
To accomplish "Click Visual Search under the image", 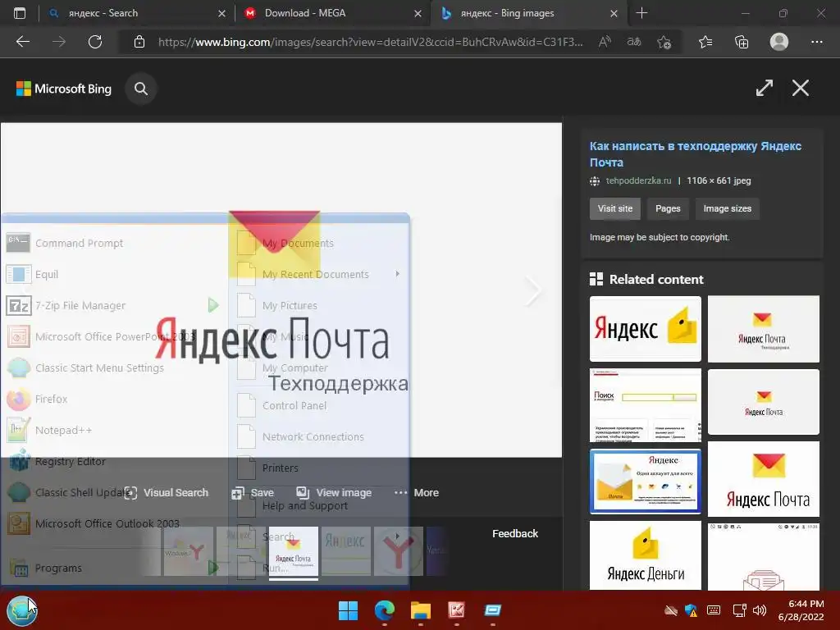I will pyautogui.click(x=166, y=493).
